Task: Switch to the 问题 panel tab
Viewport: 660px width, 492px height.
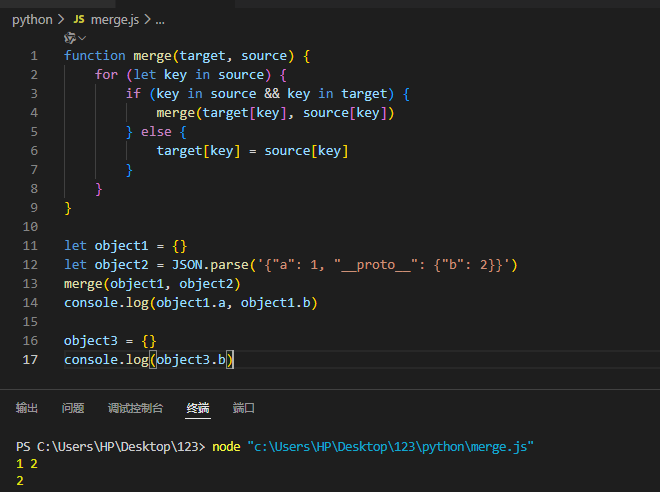Action: pos(73,408)
